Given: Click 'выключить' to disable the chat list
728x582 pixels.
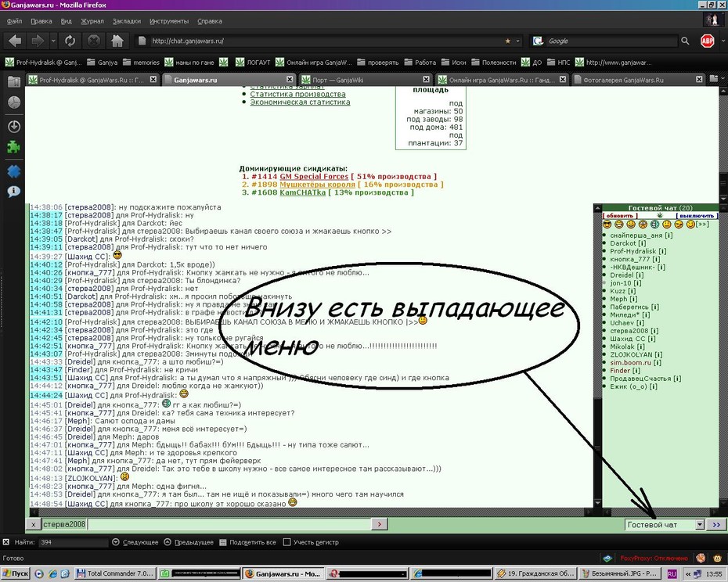Looking at the screenshot, I should [x=697, y=216].
